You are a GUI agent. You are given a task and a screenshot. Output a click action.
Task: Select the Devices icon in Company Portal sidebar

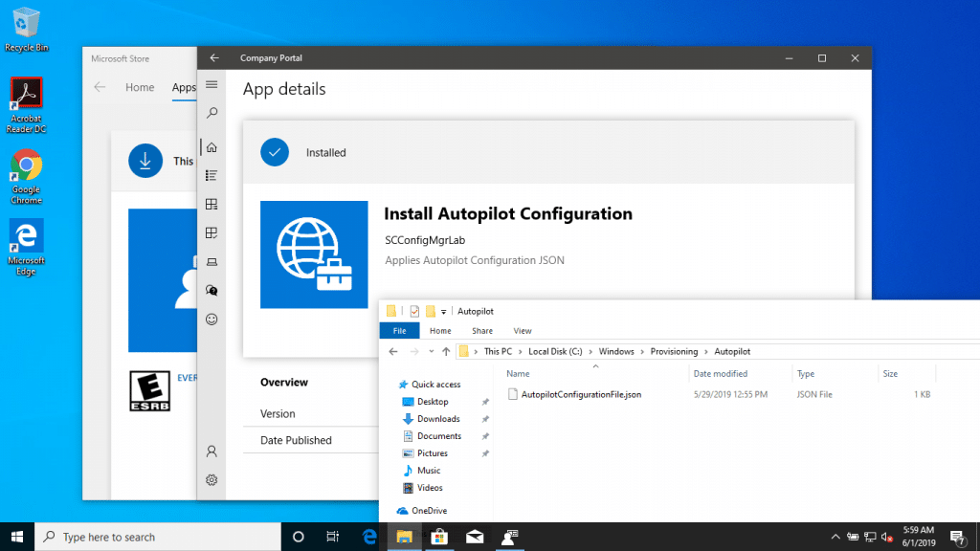coord(212,261)
